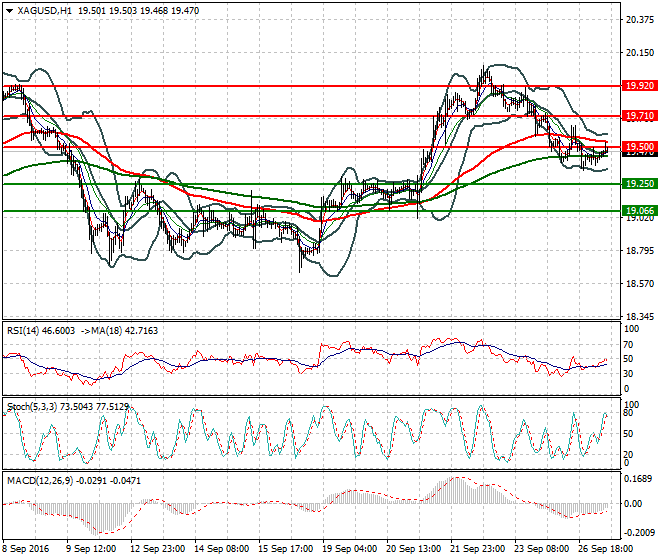
Task: Click the 21 Sep 23:00 time label
Action: 477,549
